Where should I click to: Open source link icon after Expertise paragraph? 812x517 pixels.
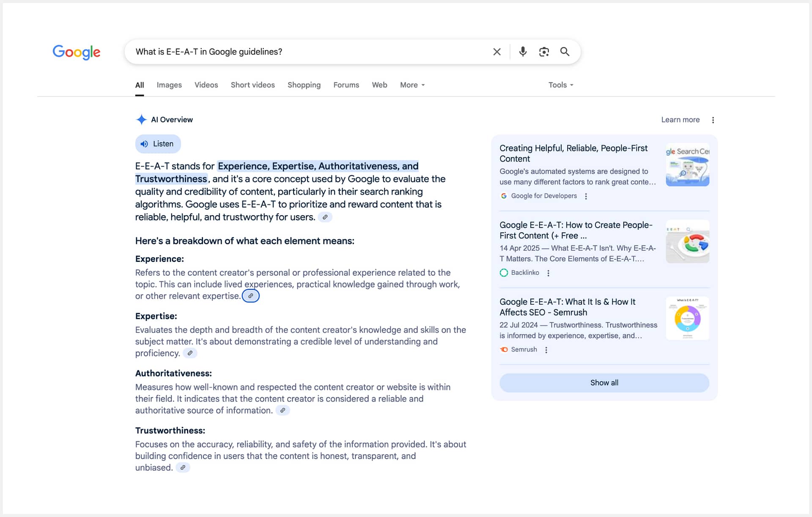click(190, 353)
